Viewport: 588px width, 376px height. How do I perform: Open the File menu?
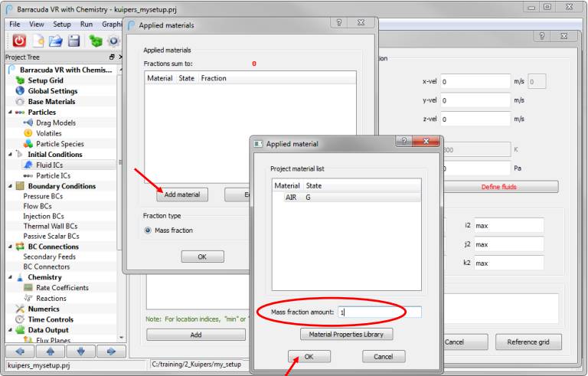click(15, 24)
